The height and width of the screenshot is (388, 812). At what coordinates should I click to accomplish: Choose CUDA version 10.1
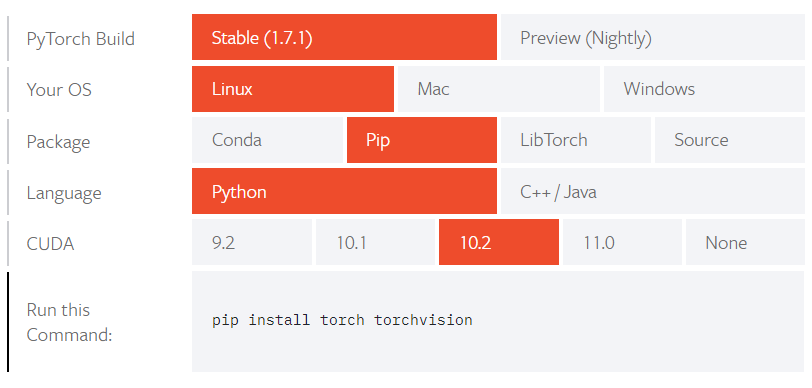[375, 242]
